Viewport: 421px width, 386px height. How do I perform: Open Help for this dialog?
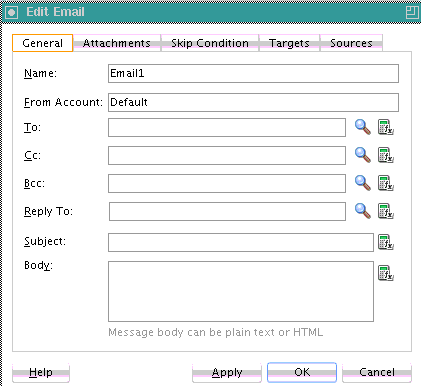41,372
